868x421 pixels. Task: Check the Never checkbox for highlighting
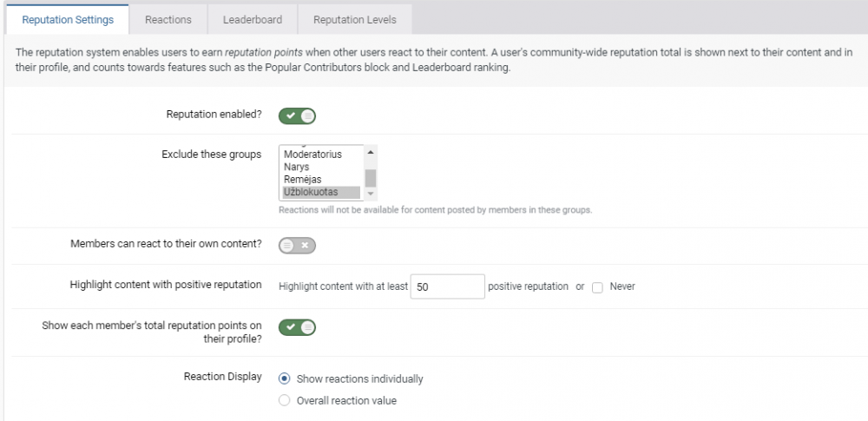coord(597,287)
